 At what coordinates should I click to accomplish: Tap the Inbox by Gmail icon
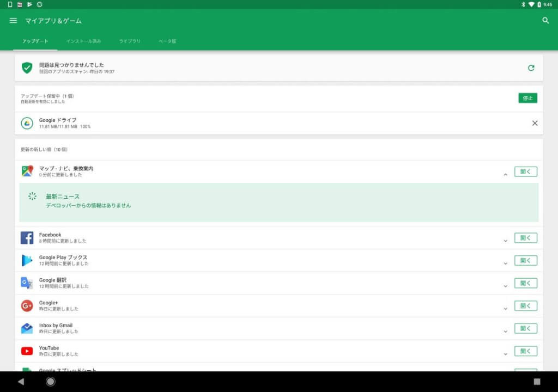(27, 328)
